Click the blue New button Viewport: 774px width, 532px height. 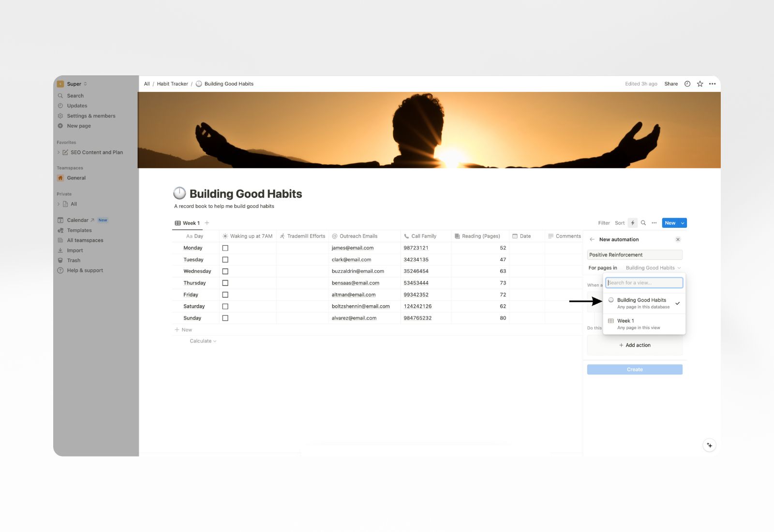point(670,223)
